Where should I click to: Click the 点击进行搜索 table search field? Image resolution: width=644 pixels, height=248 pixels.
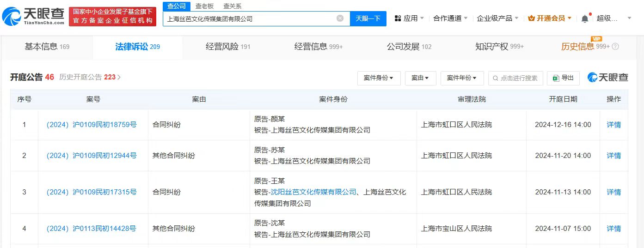click(515, 78)
